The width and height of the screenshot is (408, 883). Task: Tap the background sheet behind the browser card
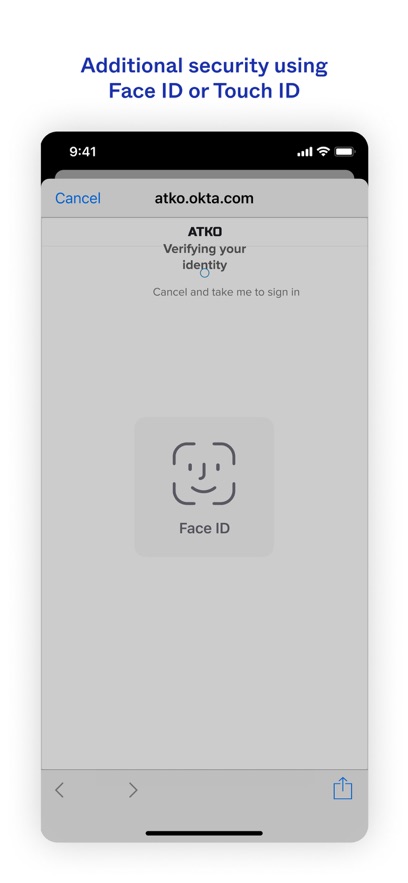click(204, 175)
